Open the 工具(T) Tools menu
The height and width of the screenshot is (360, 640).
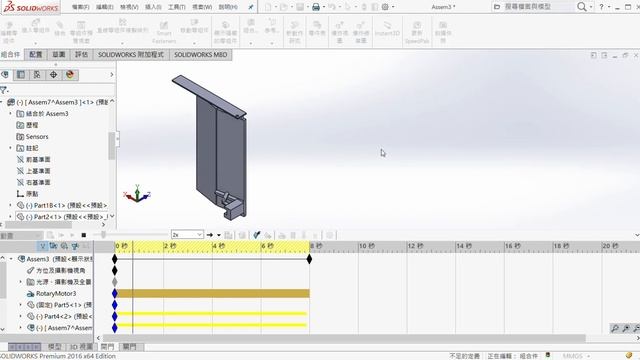click(177, 7)
